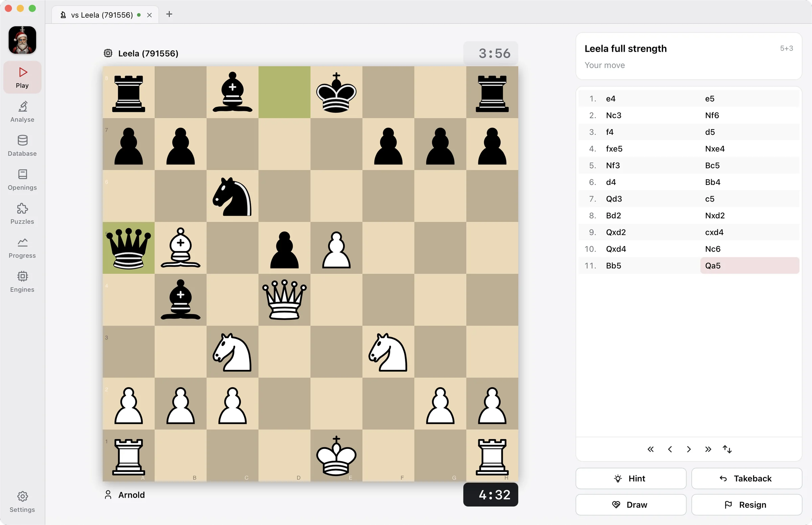Step forward one move
This screenshot has height=525, width=812.
[x=689, y=449]
